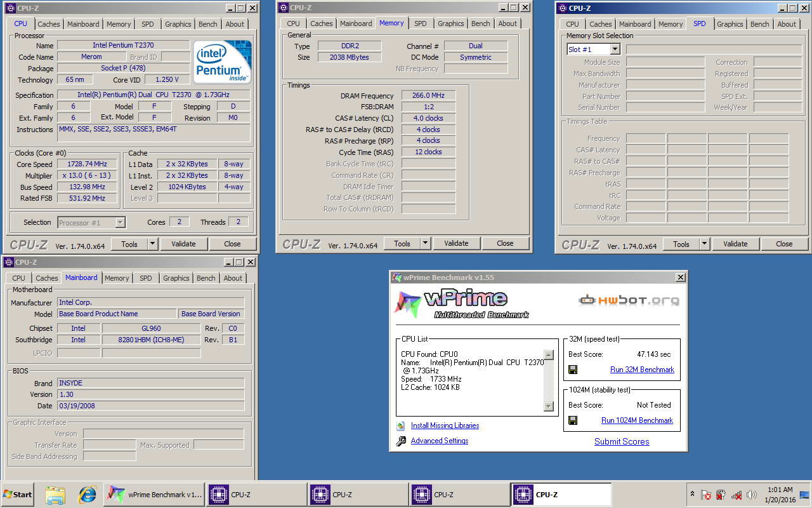Open Windows Explorer from the taskbar
Screen dimensions: 812x508
click(x=55, y=495)
